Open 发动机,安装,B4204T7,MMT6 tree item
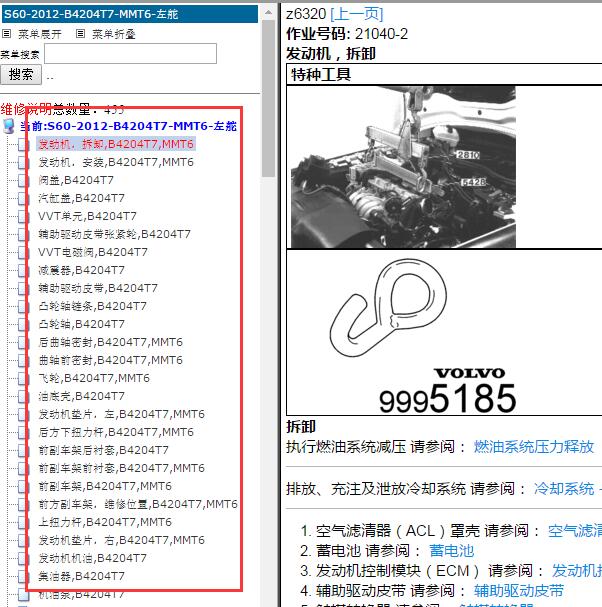The height and width of the screenshot is (607, 602). 116,162
